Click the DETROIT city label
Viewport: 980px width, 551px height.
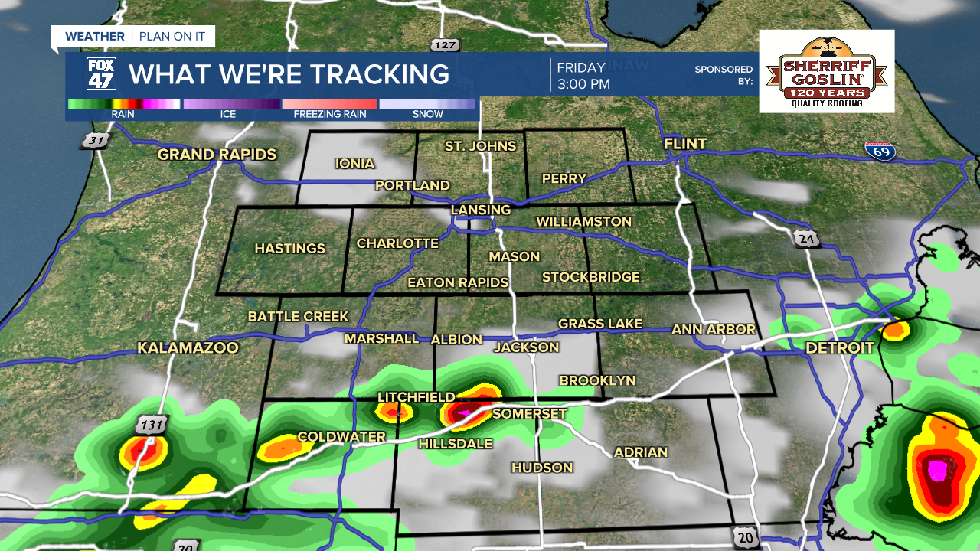pos(840,348)
